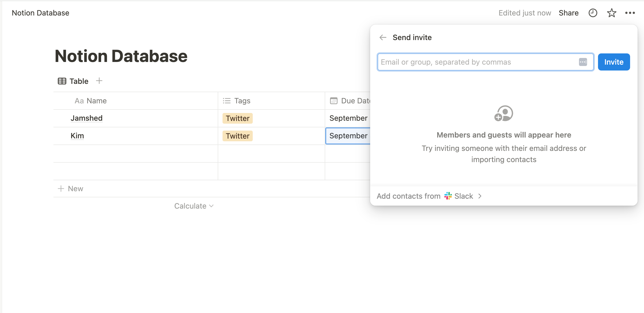Click the email or group input field
The height and width of the screenshot is (313, 644).
point(485,62)
